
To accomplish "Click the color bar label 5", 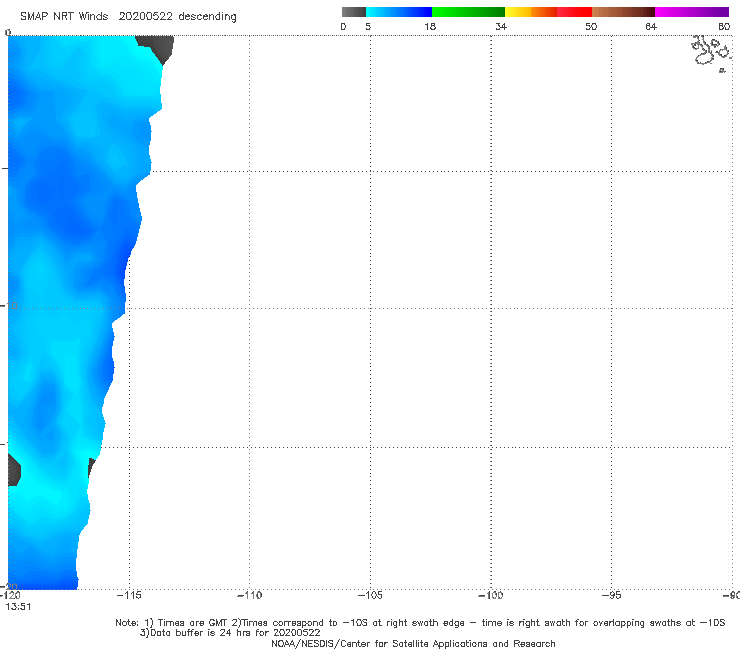I will click(368, 27).
